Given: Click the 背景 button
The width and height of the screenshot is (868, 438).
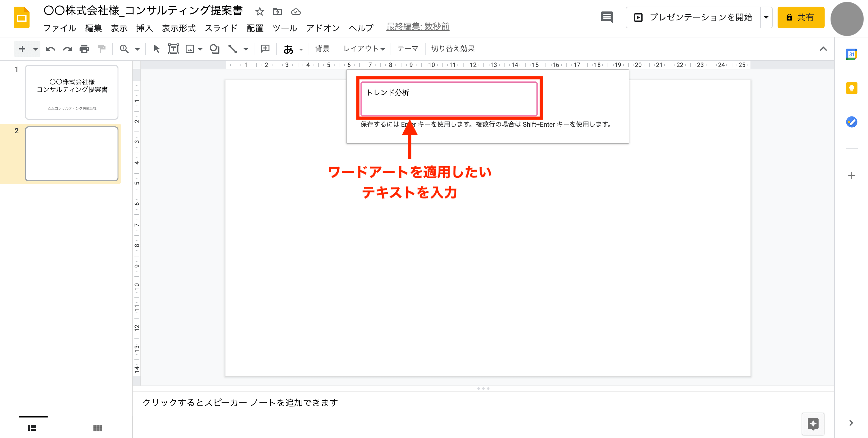Looking at the screenshot, I should point(323,49).
